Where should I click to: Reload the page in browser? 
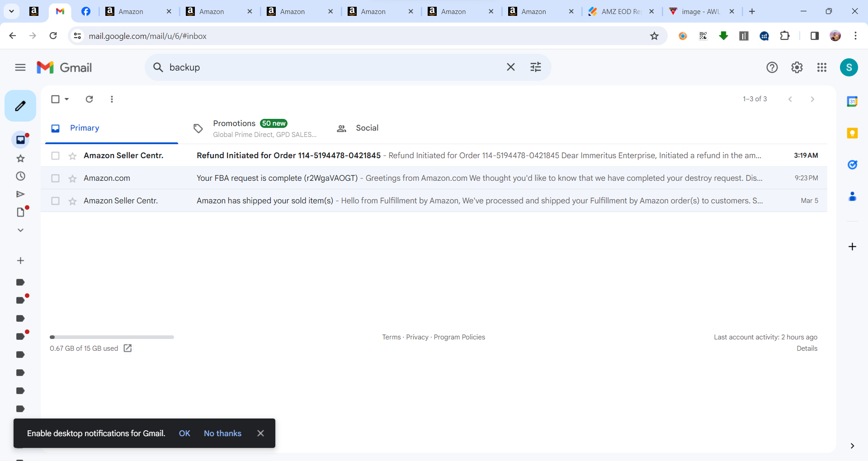(x=53, y=36)
